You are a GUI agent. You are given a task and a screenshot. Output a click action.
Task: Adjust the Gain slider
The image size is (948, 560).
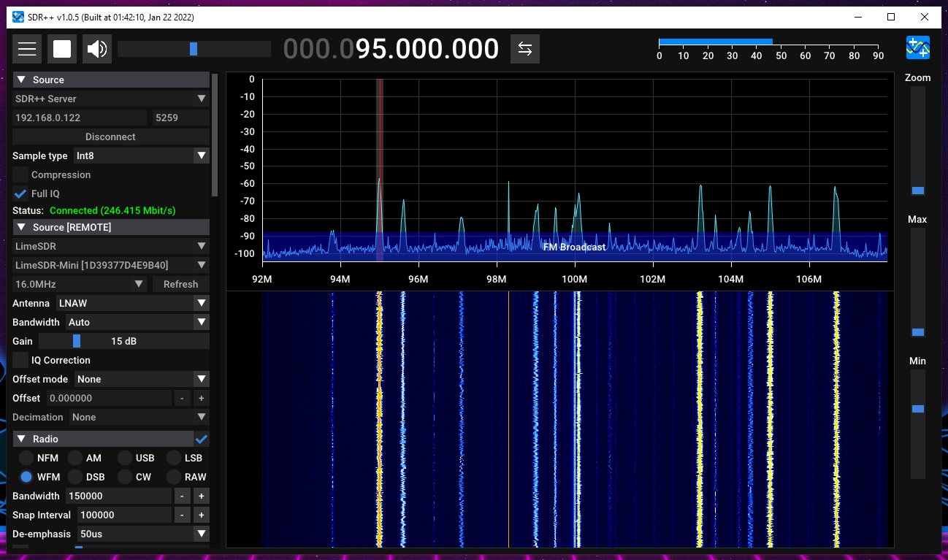[x=75, y=341]
